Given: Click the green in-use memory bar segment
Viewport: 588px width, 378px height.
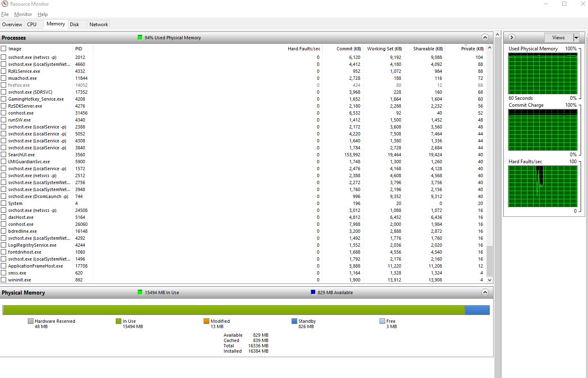Looking at the screenshot, I should [x=234, y=310].
